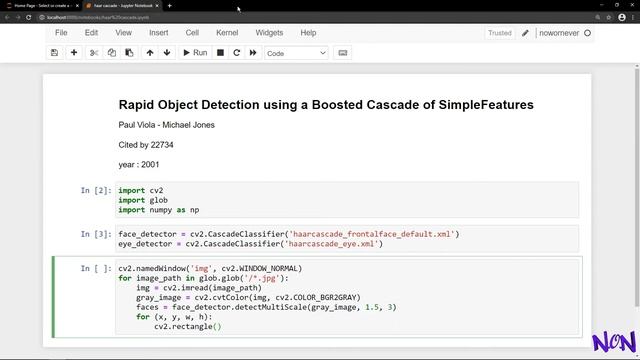Screen dimensions: 640x360
Task: Click the 'haarcascade_frontalface_default.xml' string
Action: [x=371, y=234]
